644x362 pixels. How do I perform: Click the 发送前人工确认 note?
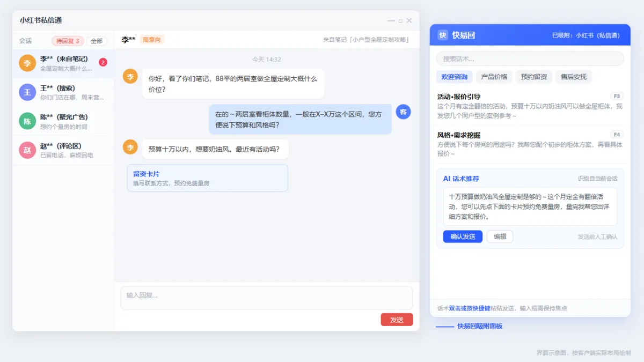pyautogui.click(x=597, y=237)
